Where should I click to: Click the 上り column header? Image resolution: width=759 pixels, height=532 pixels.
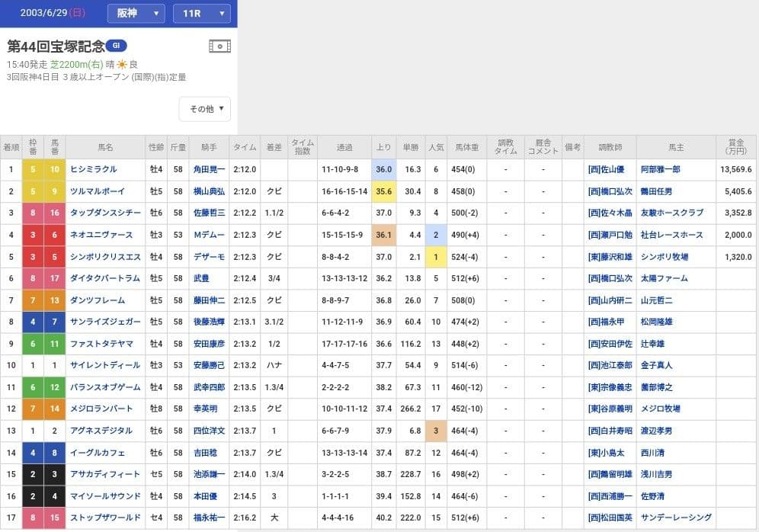click(x=383, y=146)
